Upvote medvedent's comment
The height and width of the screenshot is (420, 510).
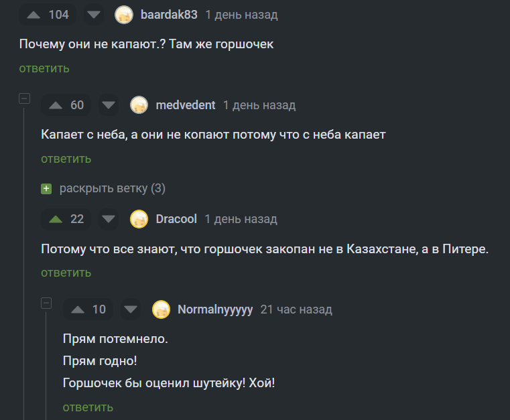[56, 105]
